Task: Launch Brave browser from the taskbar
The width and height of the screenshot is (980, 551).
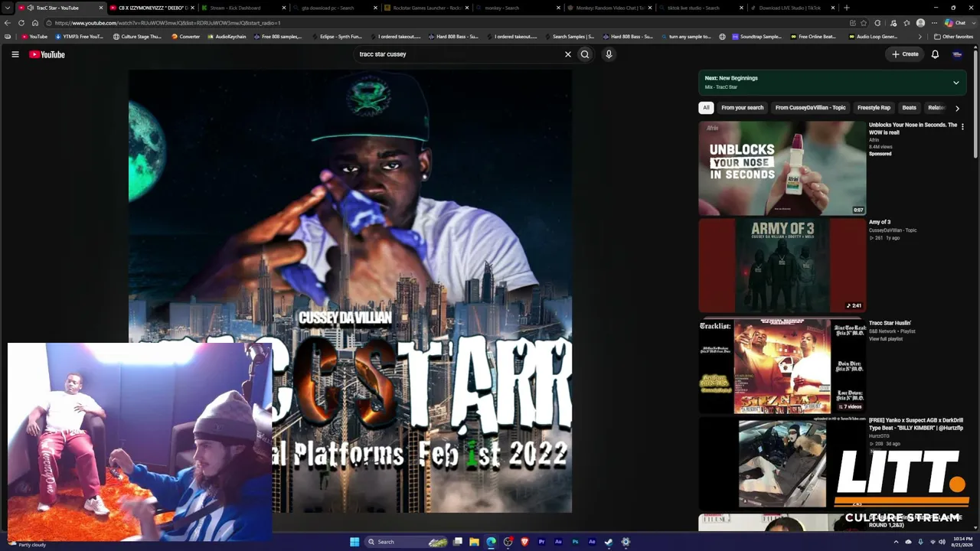Action: point(524,542)
